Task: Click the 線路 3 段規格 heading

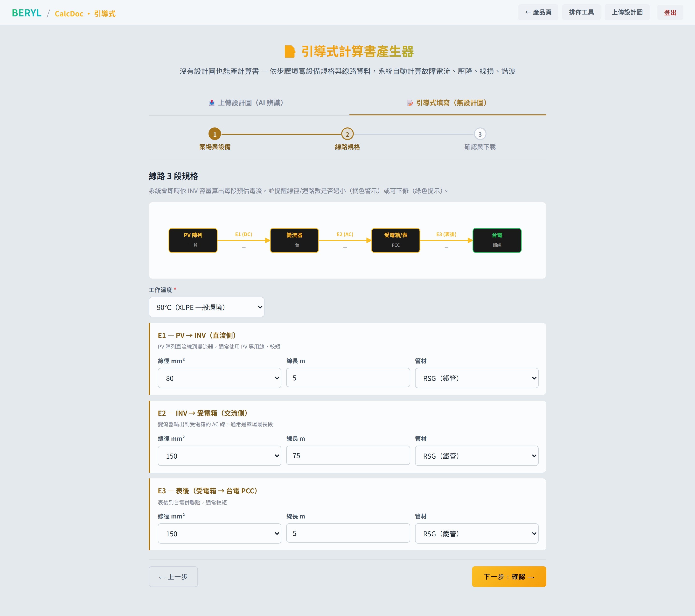Action: (x=174, y=176)
